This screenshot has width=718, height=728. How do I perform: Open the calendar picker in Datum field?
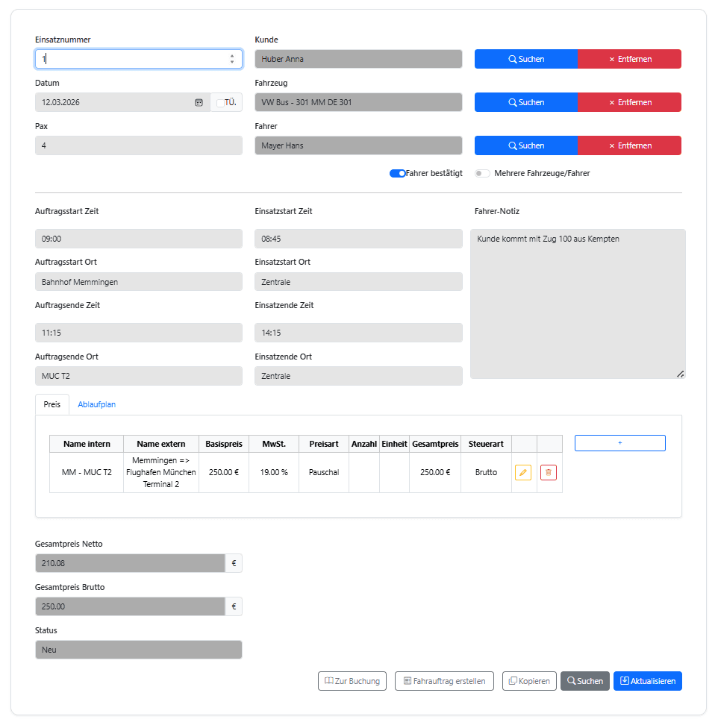[199, 103]
